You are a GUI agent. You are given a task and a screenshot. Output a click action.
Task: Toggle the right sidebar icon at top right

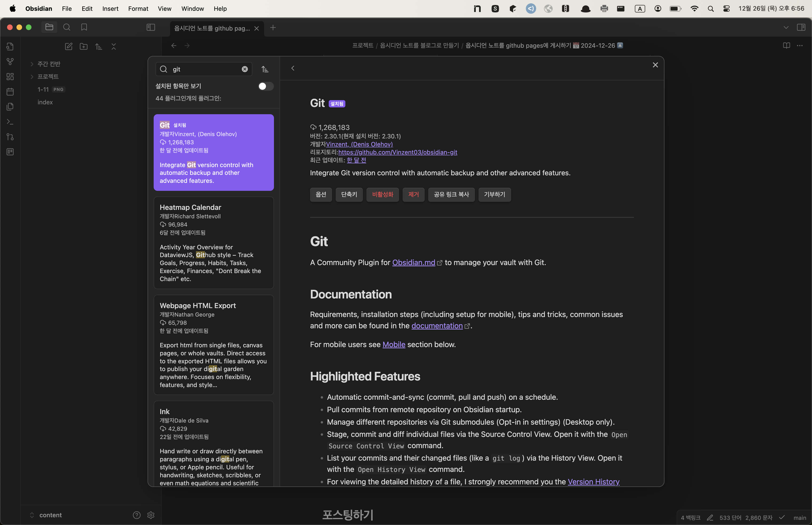click(801, 27)
